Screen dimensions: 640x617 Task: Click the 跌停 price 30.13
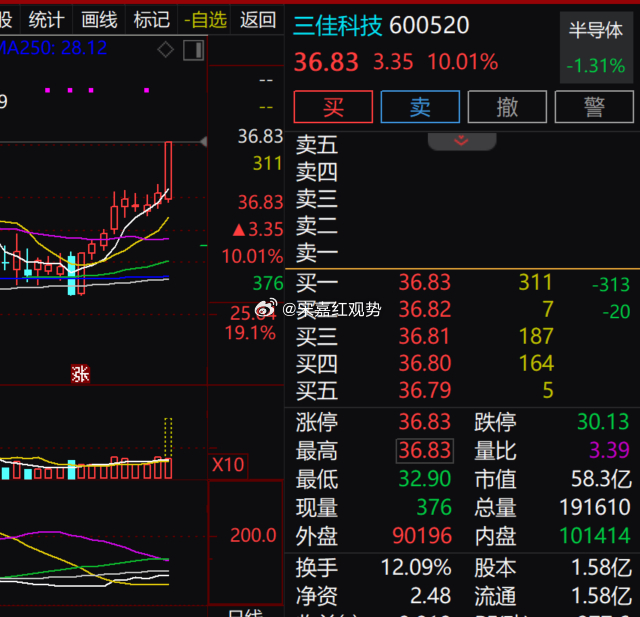[x=603, y=422]
